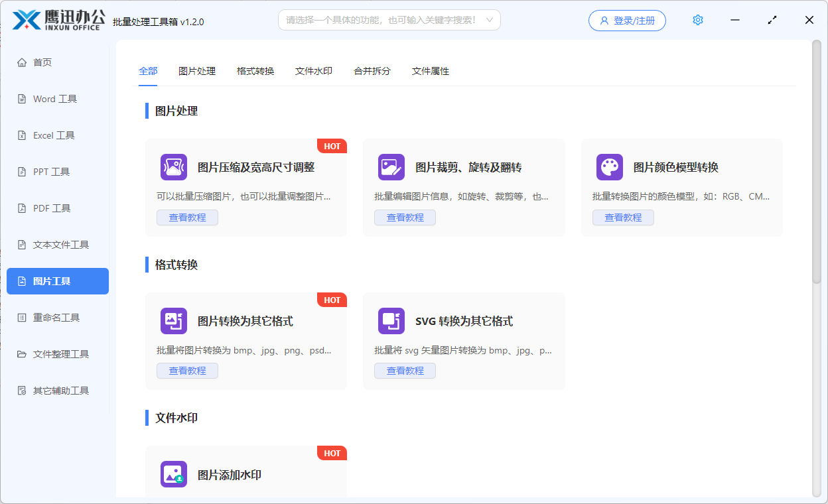Select the 图片添加水印 tool icon
828x504 pixels.
coord(173,473)
